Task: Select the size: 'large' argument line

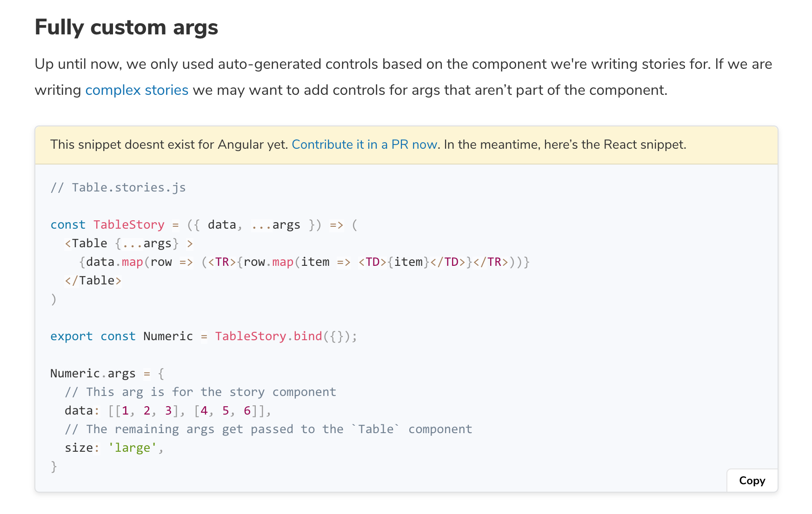Action: [114, 448]
